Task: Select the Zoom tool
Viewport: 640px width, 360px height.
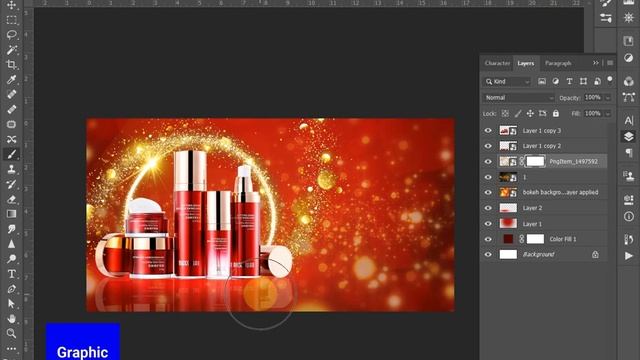Action: (x=11, y=333)
